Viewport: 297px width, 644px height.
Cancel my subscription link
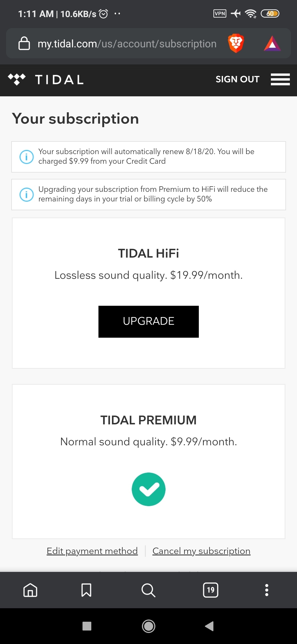(x=201, y=551)
